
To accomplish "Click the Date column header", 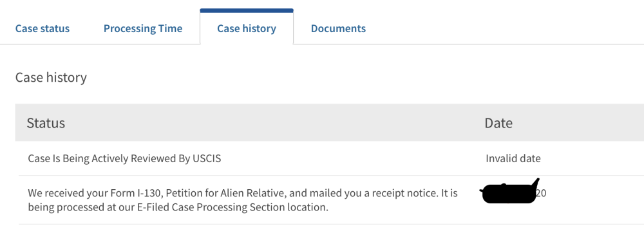I will click(x=498, y=123).
